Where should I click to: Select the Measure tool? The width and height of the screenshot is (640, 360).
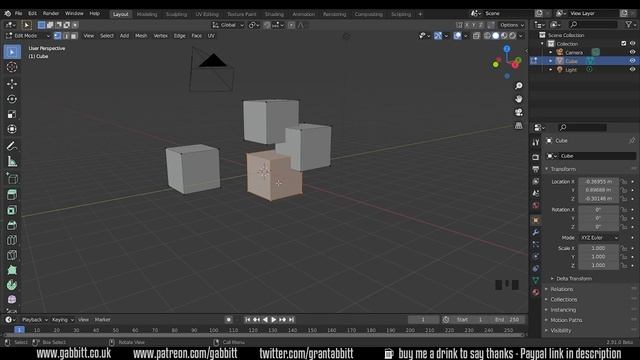tap(12, 162)
